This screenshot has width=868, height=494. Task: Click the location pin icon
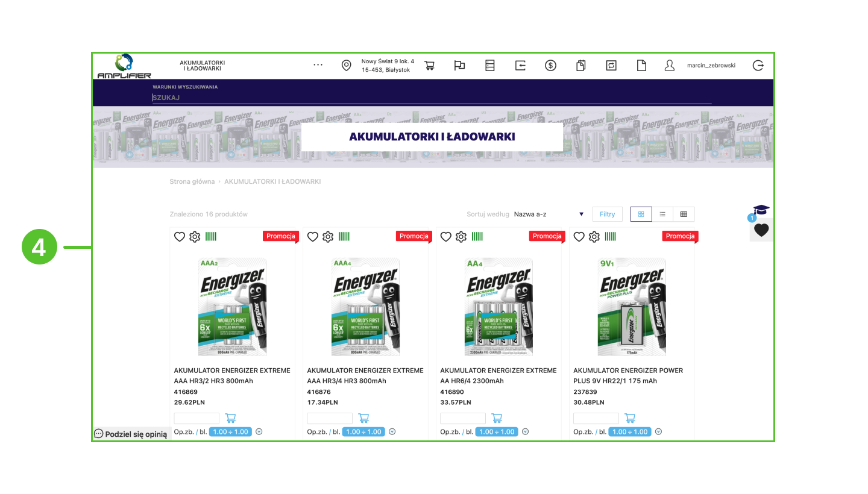(x=346, y=66)
